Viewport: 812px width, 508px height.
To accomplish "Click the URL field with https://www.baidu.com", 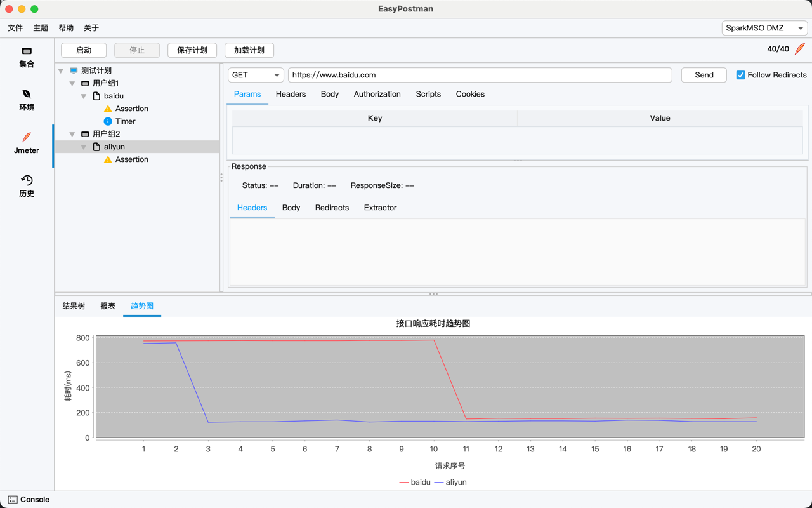I will [x=480, y=75].
